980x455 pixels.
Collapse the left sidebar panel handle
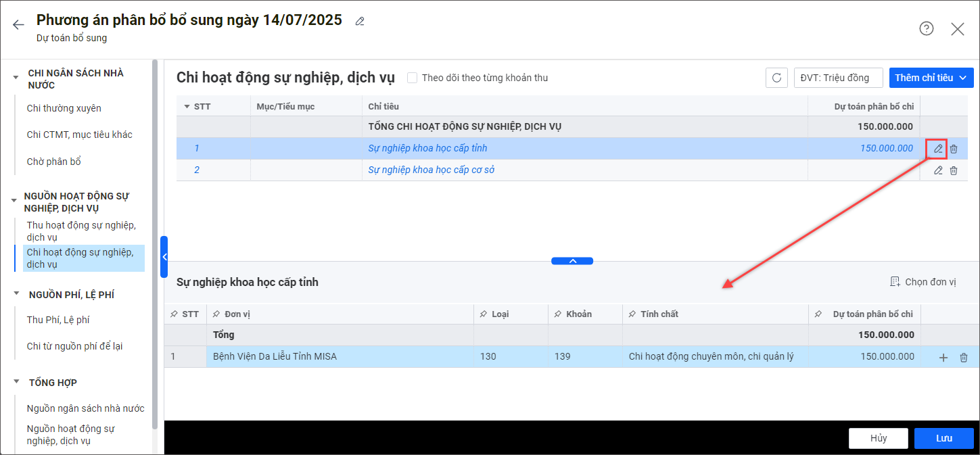[164, 257]
